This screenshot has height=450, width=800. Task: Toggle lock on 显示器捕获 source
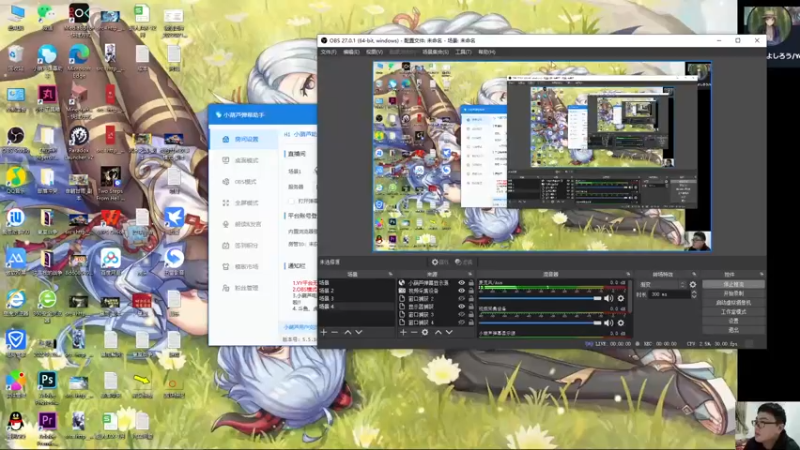[471, 307]
